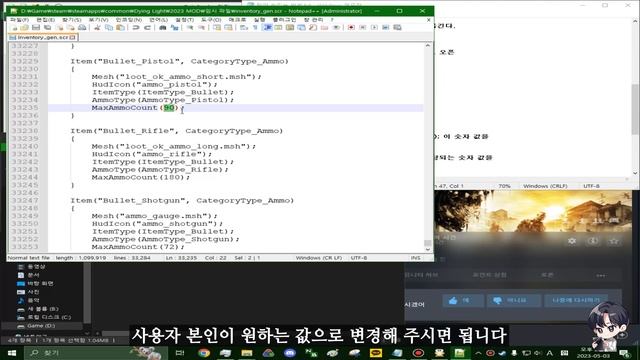Click the line Item("Bullet_Shotgun", CategoryType_Ammo)
The image size is (640, 360).
coord(182,201)
